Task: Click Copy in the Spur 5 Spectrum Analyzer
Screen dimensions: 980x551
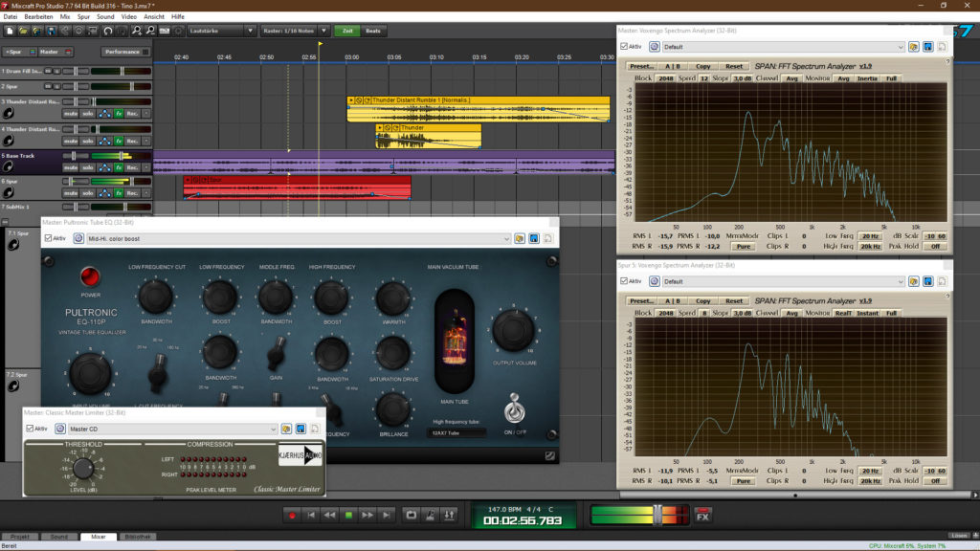Action: point(703,301)
